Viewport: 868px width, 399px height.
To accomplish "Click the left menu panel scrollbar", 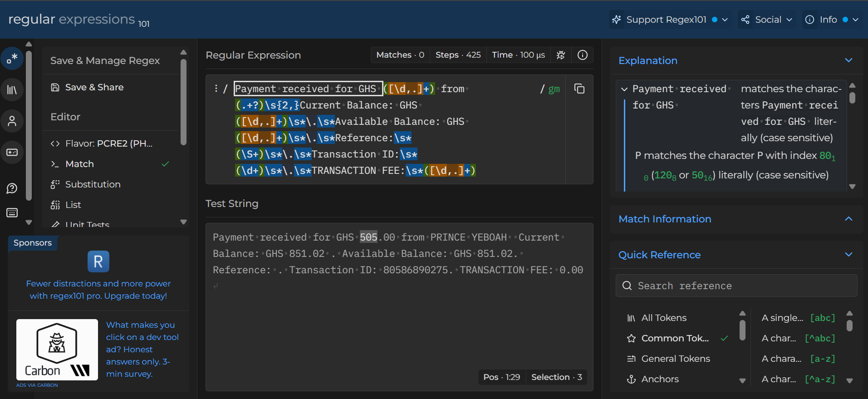I will (183, 102).
